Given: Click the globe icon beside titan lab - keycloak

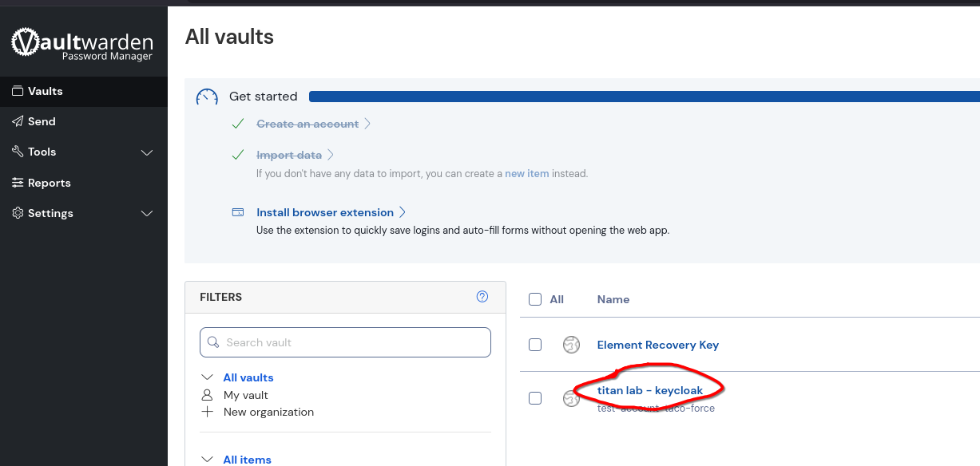Looking at the screenshot, I should click(x=571, y=398).
